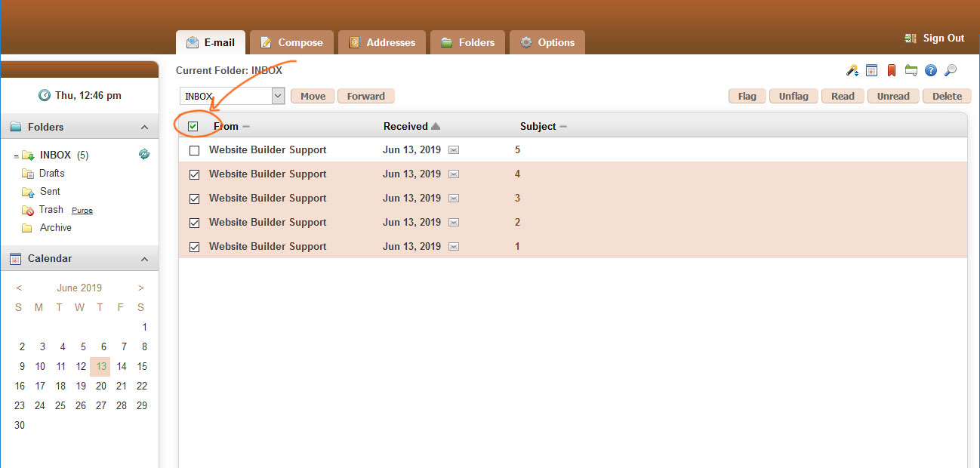Mark selected as Read
The width and height of the screenshot is (980, 468).
(x=843, y=96)
